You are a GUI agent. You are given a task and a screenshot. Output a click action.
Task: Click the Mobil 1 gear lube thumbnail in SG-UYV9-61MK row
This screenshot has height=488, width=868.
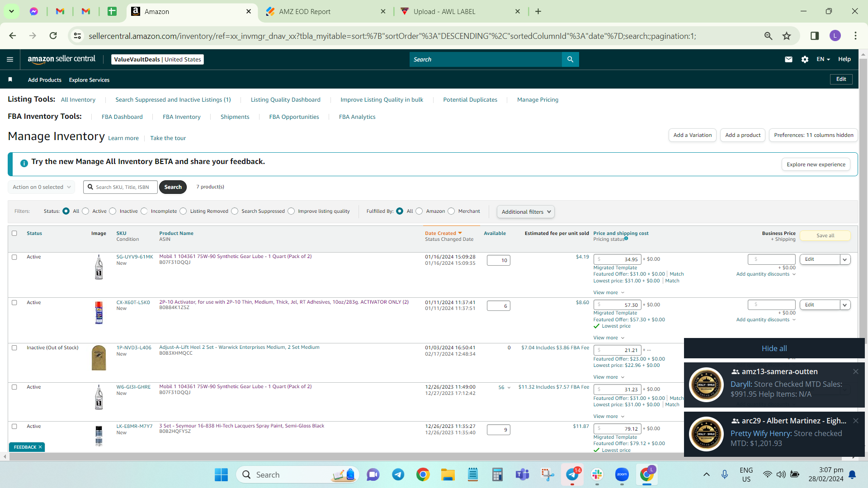(x=99, y=267)
